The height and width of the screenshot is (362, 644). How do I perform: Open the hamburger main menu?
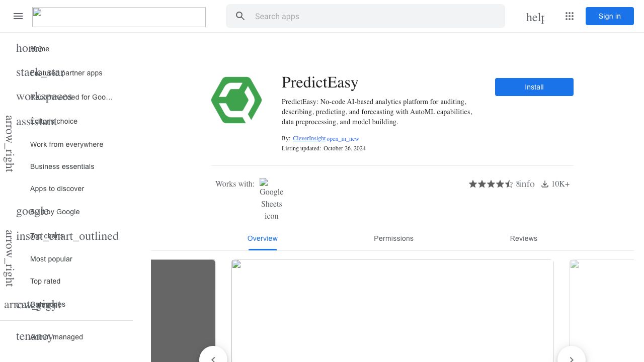pyautogui.click(x=18, y=16)
